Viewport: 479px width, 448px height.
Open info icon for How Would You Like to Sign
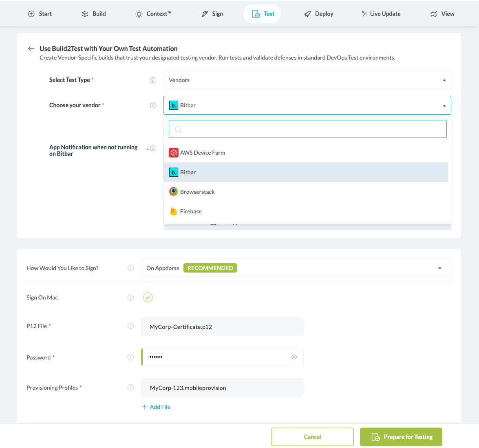point(130,268)
